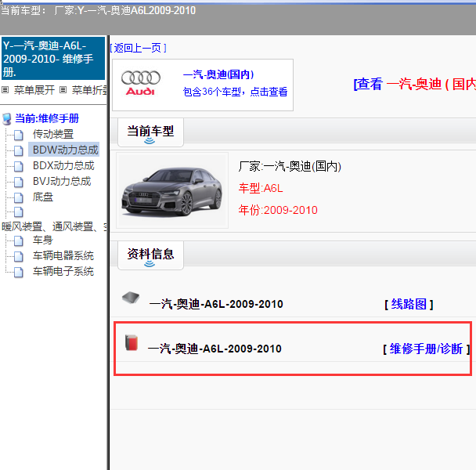Click red book icon in 维修手册 row
This screenshot has height=470, width=476.
(x=132, y=342)
